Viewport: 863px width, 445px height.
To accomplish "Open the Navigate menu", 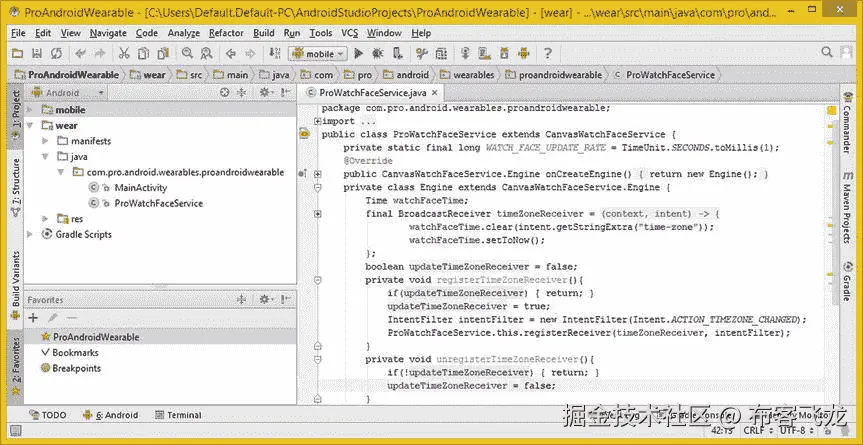I will [x=108, y=33].
